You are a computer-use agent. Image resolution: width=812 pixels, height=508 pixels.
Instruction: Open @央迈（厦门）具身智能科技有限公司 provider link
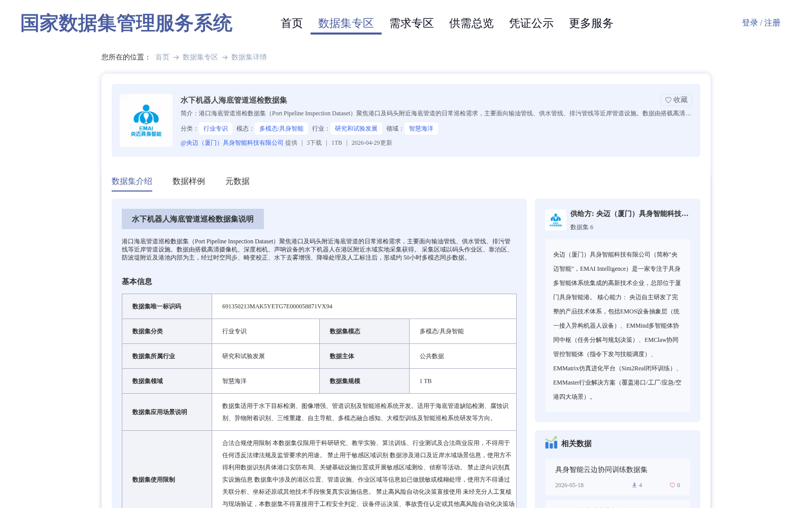pyautogui.click(x=232, y=143)
